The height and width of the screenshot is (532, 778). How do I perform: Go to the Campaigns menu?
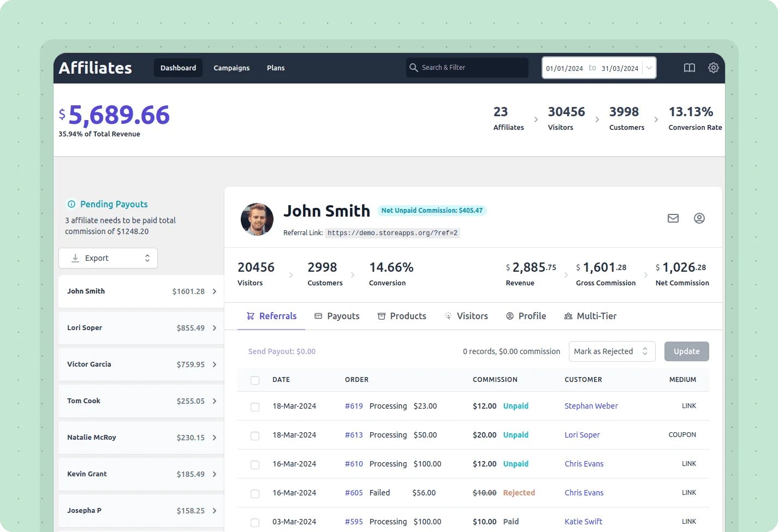[231, 68]
